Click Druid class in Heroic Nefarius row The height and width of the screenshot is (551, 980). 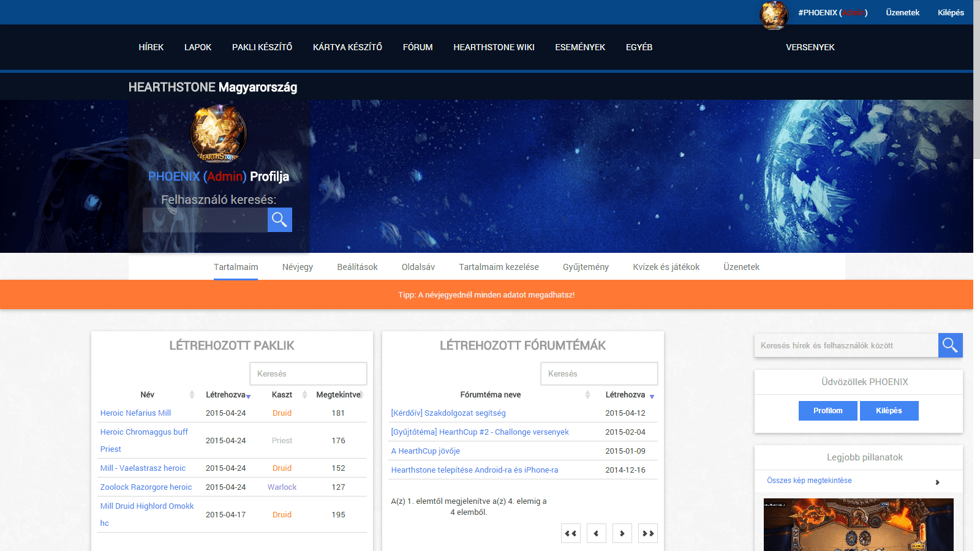point(282,413)
